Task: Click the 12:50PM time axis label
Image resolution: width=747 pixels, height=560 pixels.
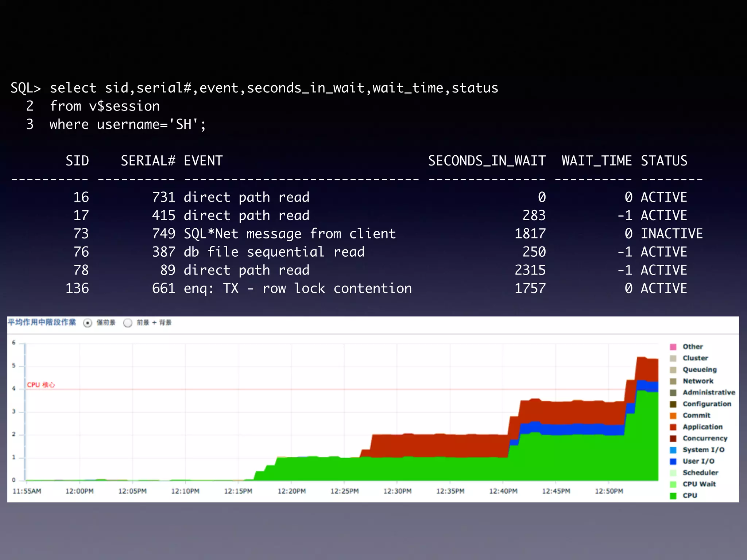Action: pos(609,491)
